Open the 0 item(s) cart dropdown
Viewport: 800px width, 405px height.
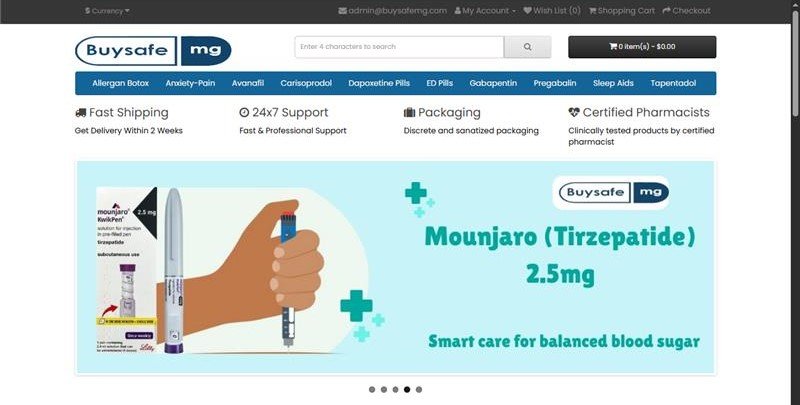coord(642,47)
